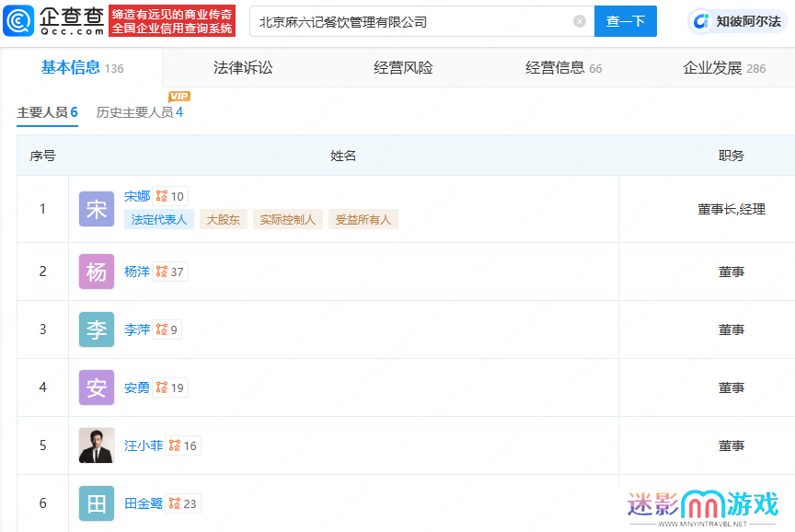
Task: Click the 姓名 column header
Action: [343, 156]
